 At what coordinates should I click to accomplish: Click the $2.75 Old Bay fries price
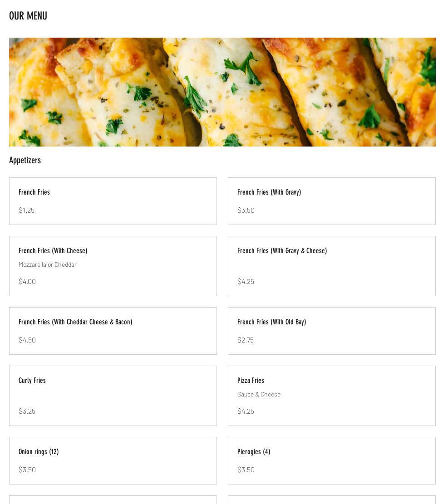(x=246, y=340)
